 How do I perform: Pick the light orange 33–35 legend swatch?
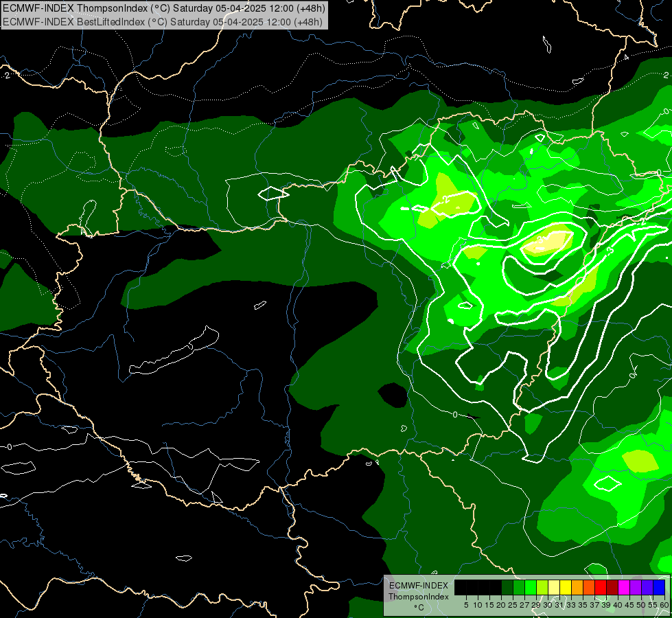(x=577, y=587)
